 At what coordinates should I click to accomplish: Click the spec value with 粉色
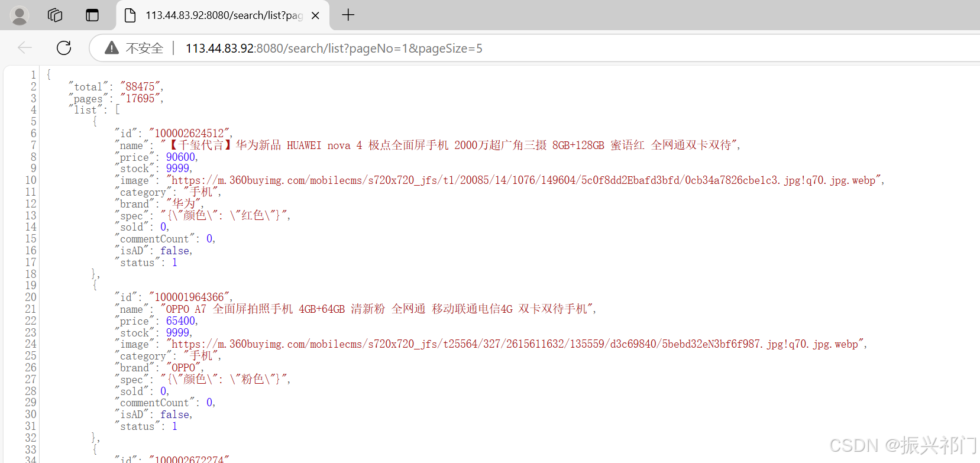(x=224, y=379)
